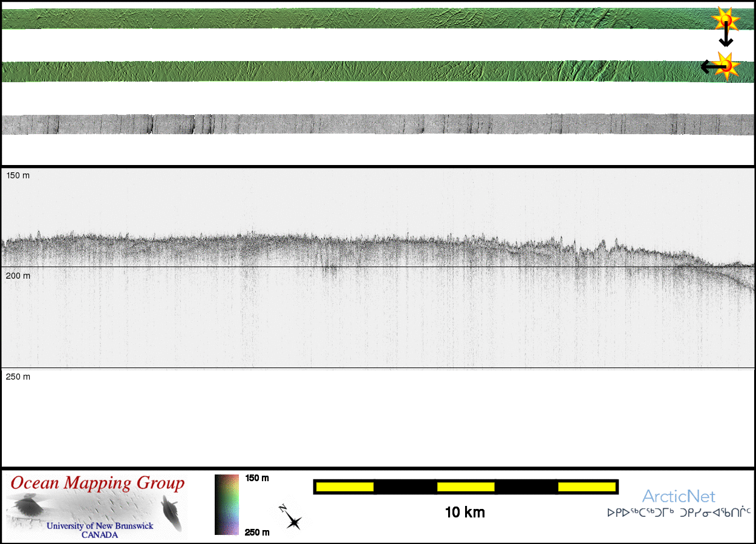Click the 150 m depth label in profile

tap(18, 176)
